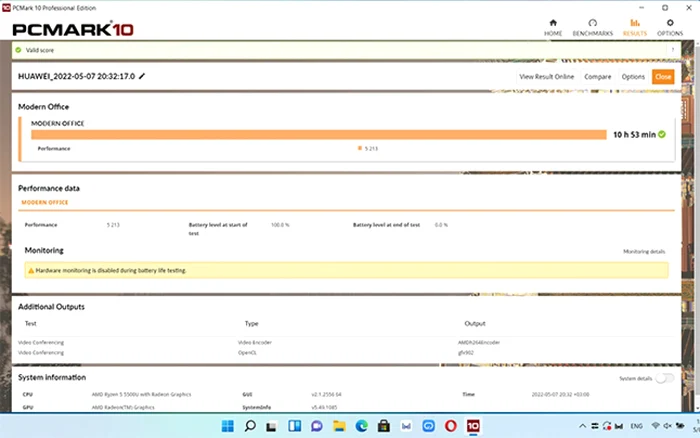
Task: Launch Microsoft Edge from taskbar
Action: click(361, 426)
